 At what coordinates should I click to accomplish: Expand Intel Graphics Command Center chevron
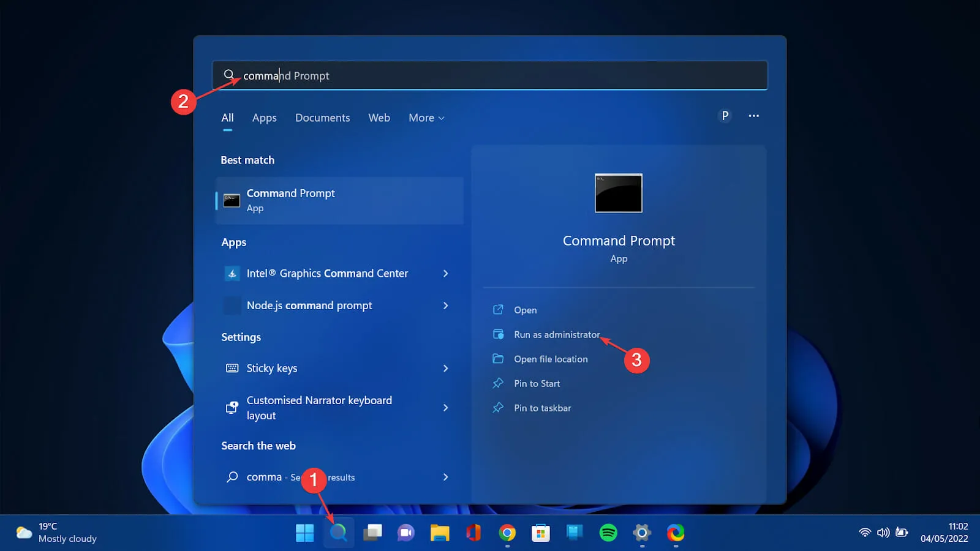(x=445, y=274)
